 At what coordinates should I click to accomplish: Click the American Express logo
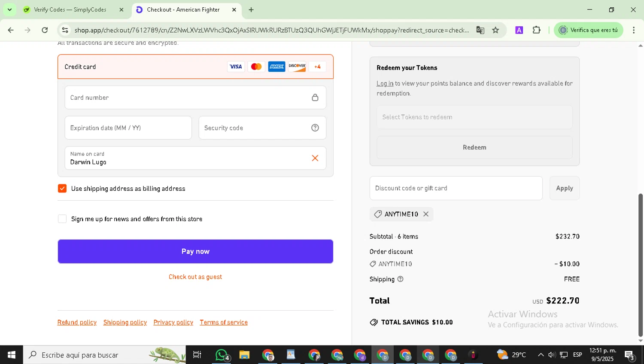pyautogui.click(x=276, y=67)
